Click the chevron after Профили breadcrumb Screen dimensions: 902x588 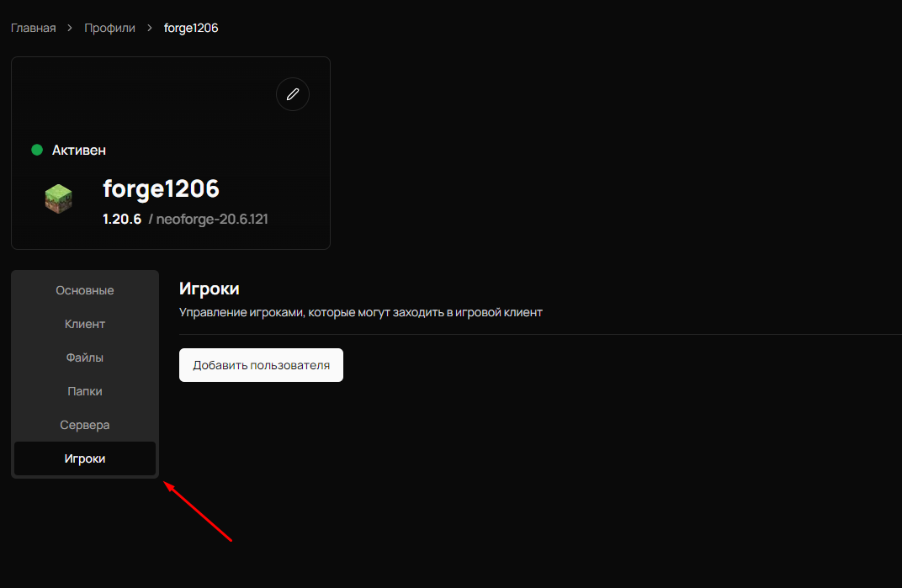click(x=150, y=29)
